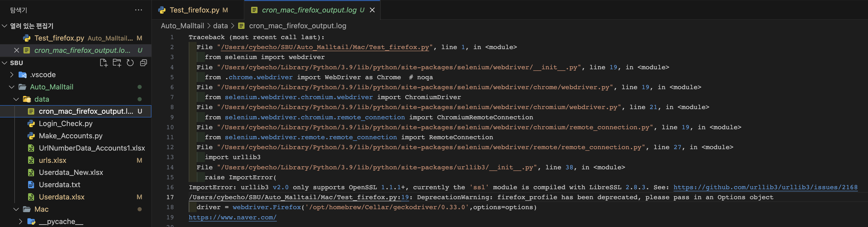Refresh the explorer file tree

pos(130,63)
